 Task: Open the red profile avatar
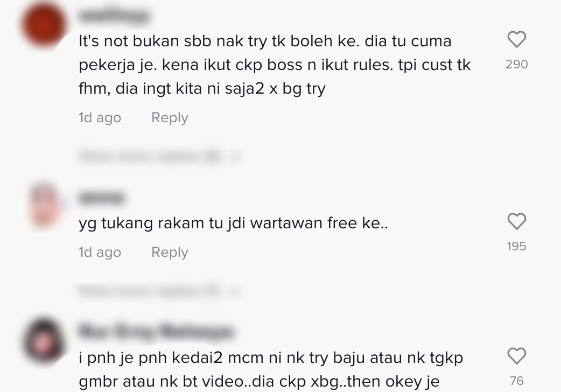point(44,25)
